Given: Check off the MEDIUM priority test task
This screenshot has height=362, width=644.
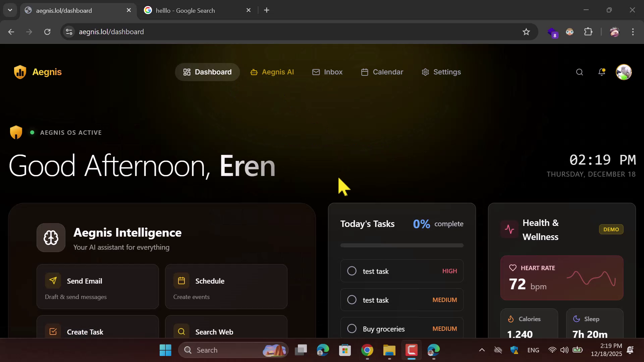Looking at the screenshot, I should (352, 300).
